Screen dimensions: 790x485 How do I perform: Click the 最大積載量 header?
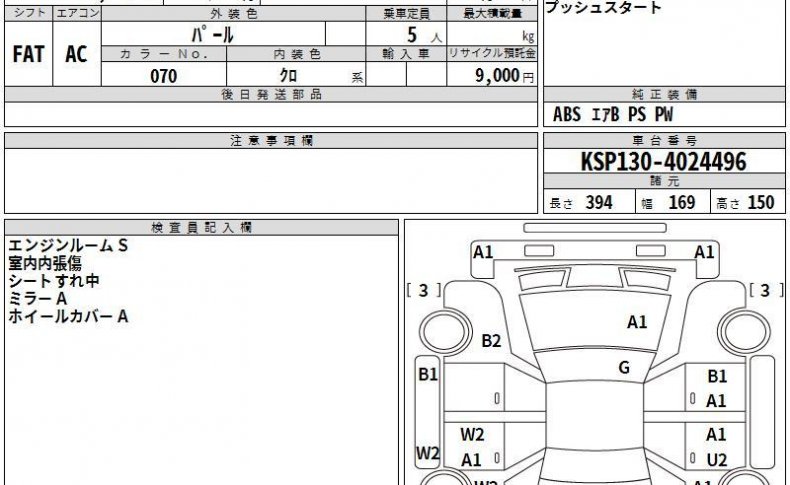point(492,14)
